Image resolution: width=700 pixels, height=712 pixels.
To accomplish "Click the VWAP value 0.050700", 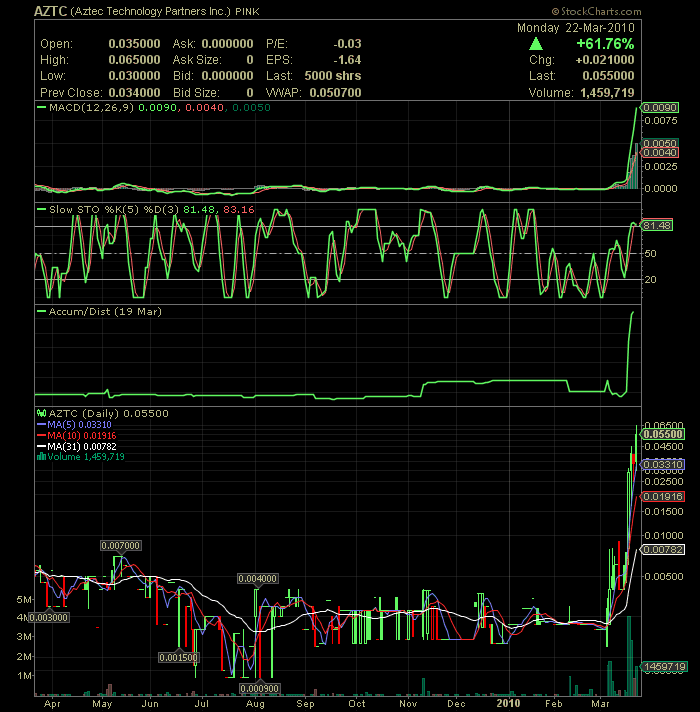I will click(335, 93).
